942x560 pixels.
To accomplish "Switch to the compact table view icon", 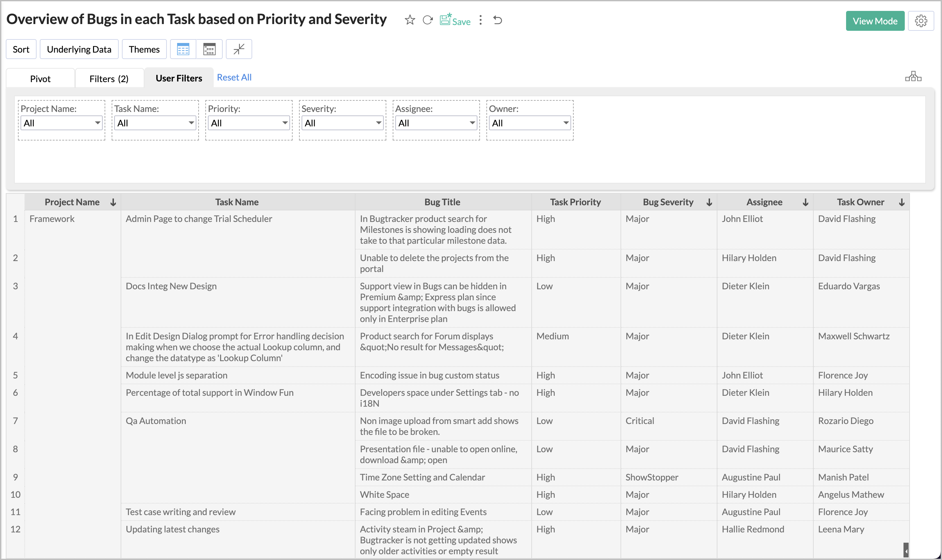I will (x=209, y=49).
